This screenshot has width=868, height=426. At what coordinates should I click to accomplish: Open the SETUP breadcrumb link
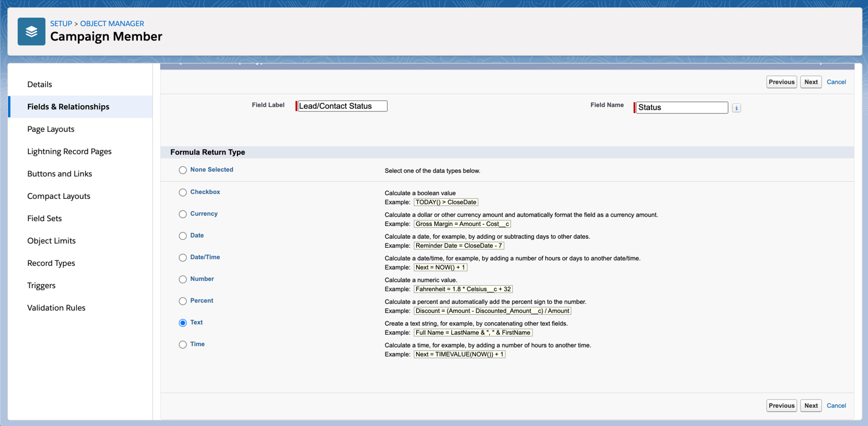(61, 24)
